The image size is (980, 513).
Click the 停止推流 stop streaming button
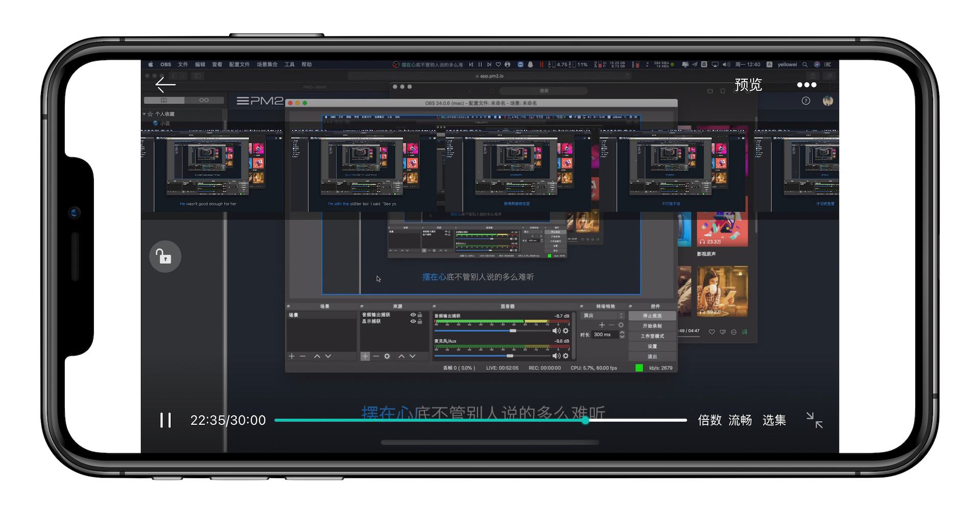click(652, 315)
